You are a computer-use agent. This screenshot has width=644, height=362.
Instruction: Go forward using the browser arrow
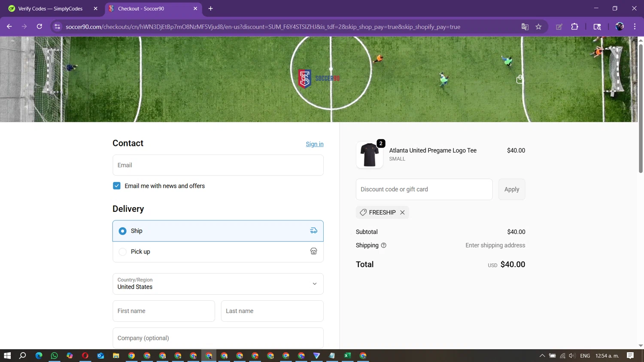24,27
